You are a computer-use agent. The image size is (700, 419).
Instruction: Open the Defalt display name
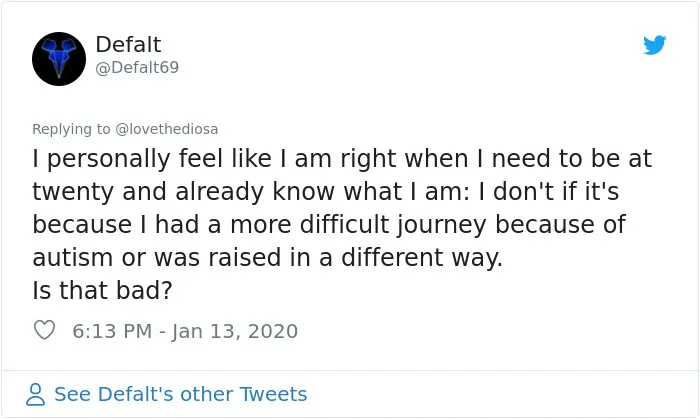[x=128, y=44]
